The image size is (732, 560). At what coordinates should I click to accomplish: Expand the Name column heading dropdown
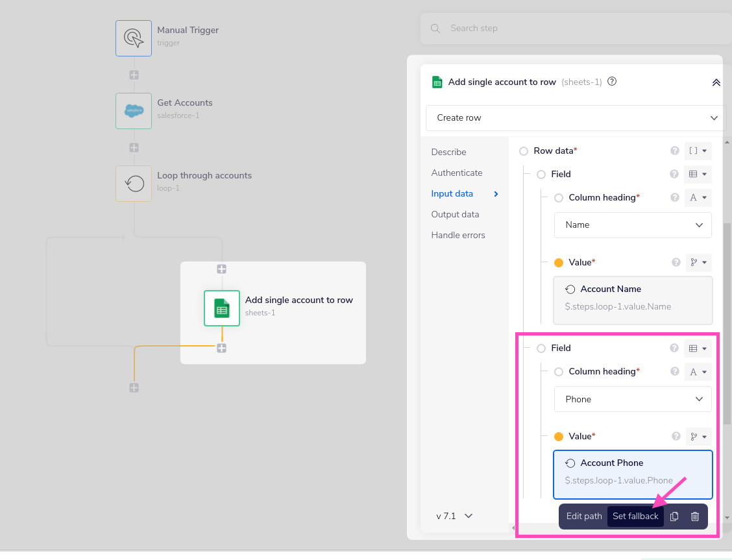(x=633, y=225)
